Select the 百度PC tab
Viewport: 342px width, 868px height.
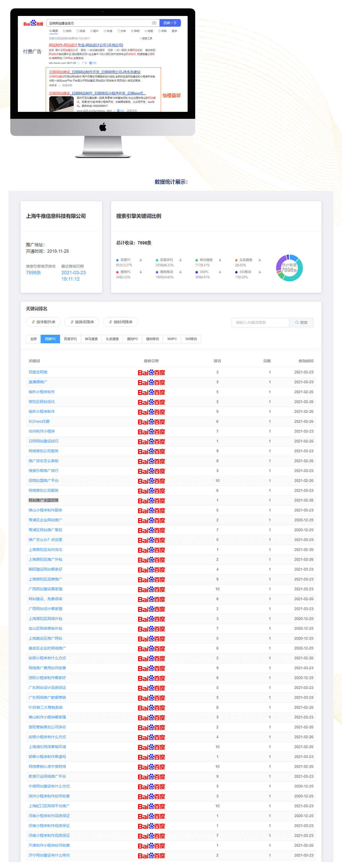50,339
